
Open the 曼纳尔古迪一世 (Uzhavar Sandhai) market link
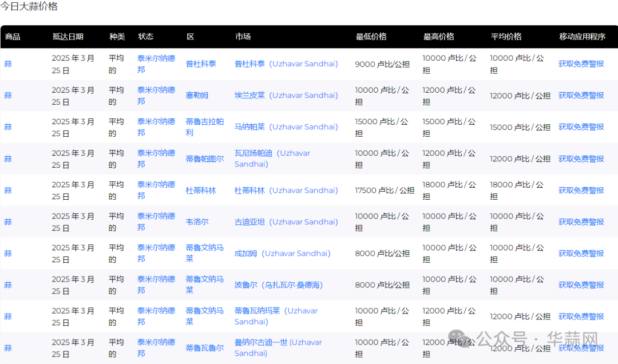(x=278, y=348)
